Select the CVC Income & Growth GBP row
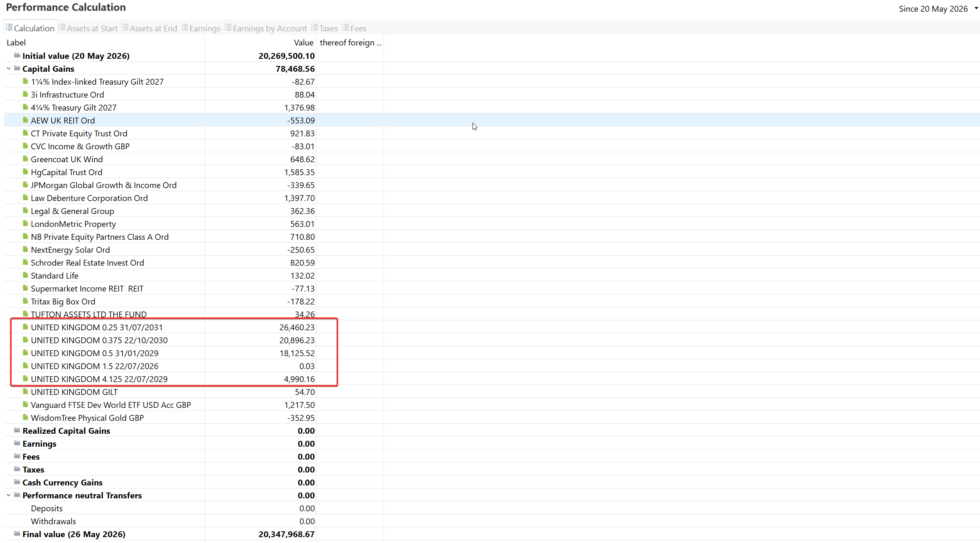This screenshot has width=980, height=543. [x=492, y=146]
